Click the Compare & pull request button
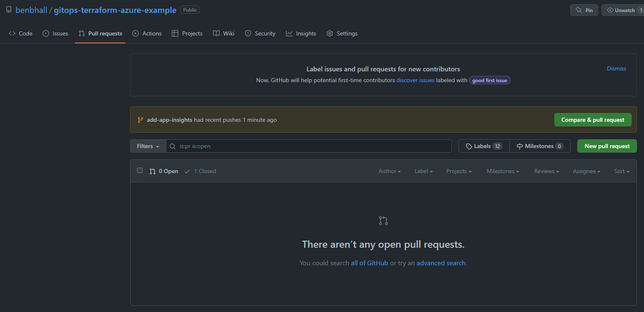This screenshot has width=644, height=312. [x=593, y=120]
